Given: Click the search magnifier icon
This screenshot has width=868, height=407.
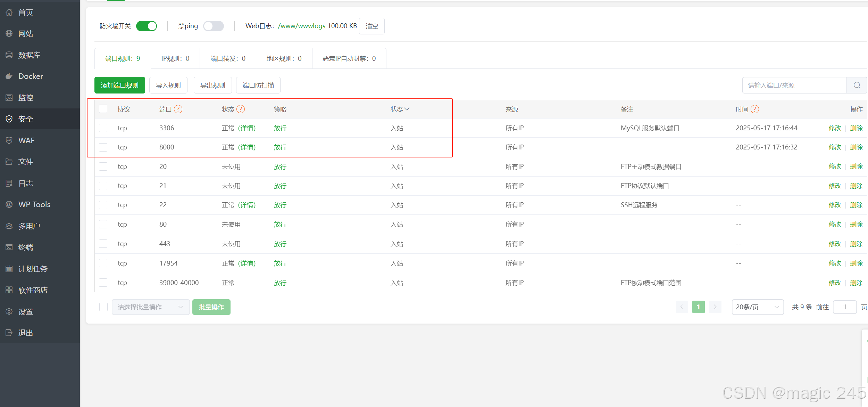Looking at the screenshot, I should tap(857, 85).
